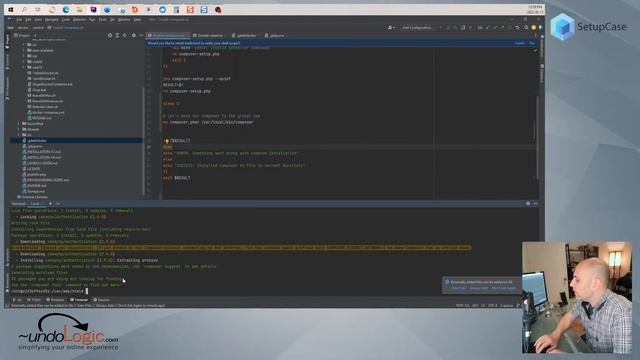The image size is (640, 360).
Task: Click the Collapse All icon in Project panel
Action: click(125, 36)
